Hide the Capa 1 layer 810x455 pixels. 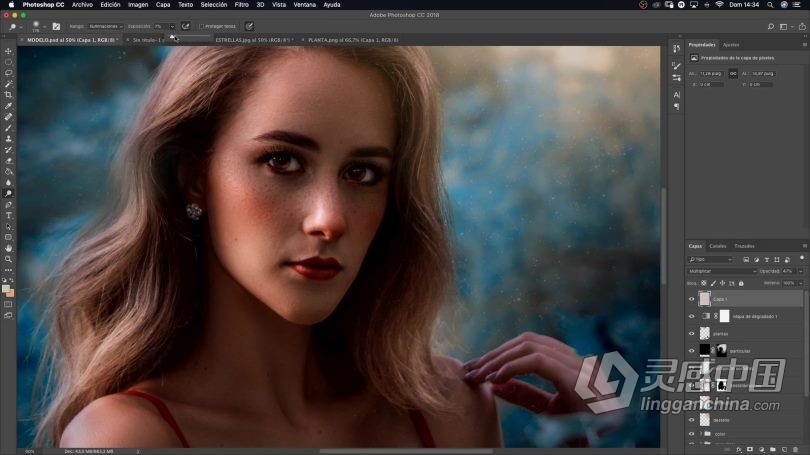(692, 299)
